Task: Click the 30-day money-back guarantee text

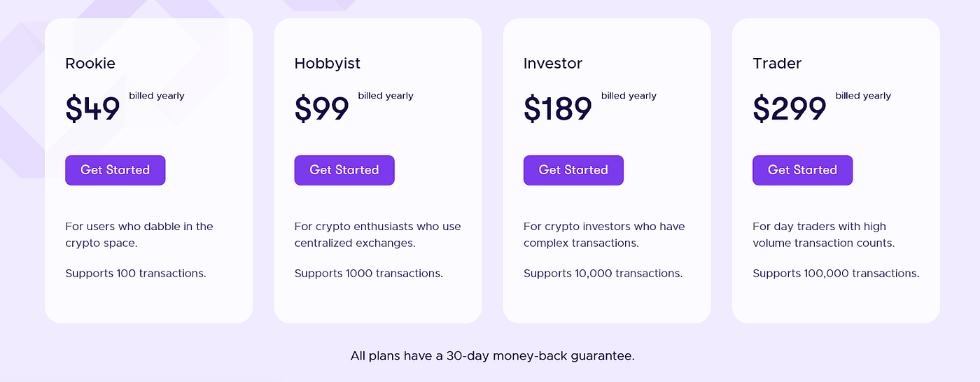Action: tap(492, 356)
